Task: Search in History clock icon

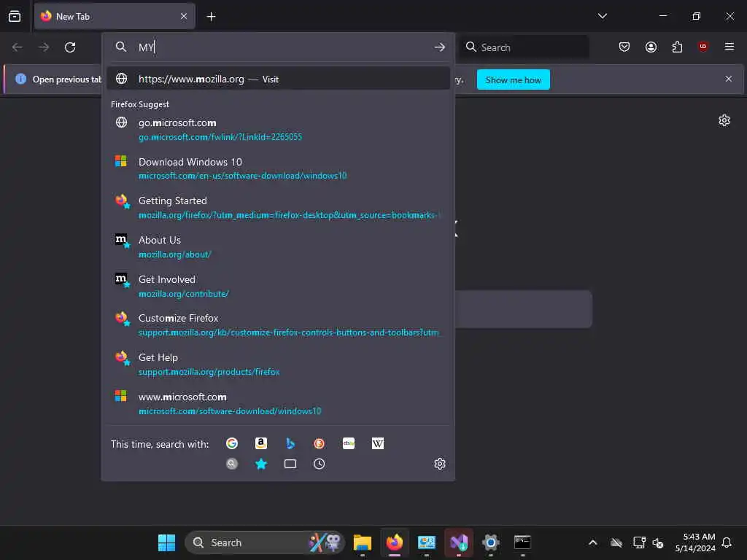Action: 320,464
